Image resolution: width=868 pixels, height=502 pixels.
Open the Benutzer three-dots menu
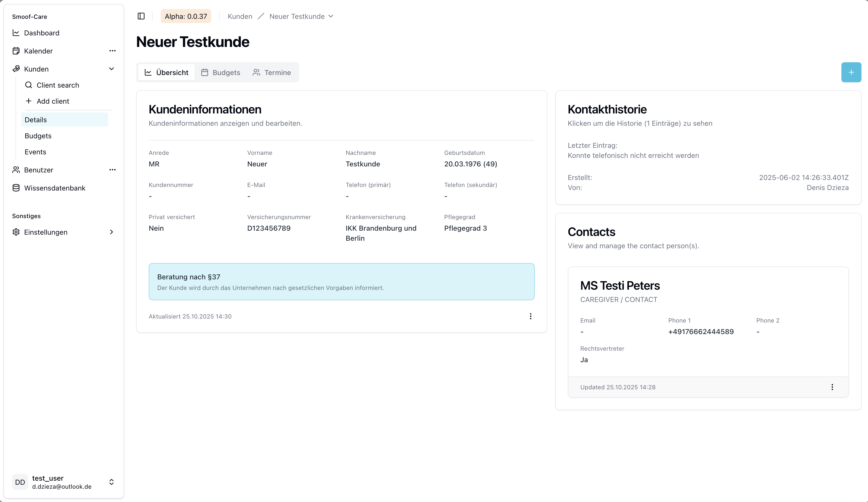[112, 170]
